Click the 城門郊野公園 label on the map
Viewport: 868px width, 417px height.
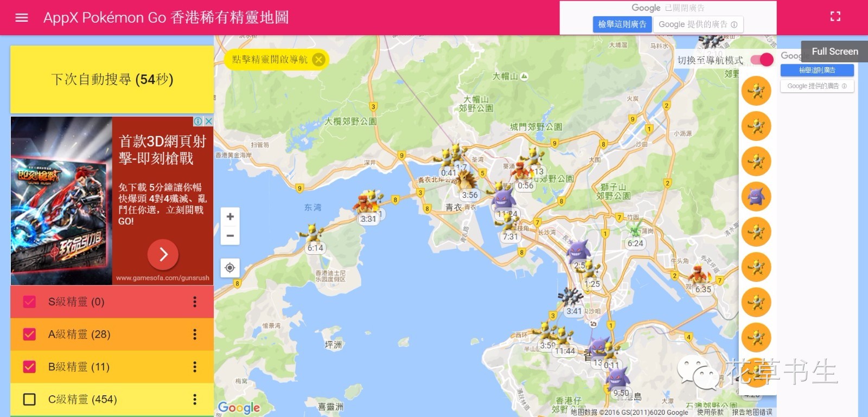point(536,127)
